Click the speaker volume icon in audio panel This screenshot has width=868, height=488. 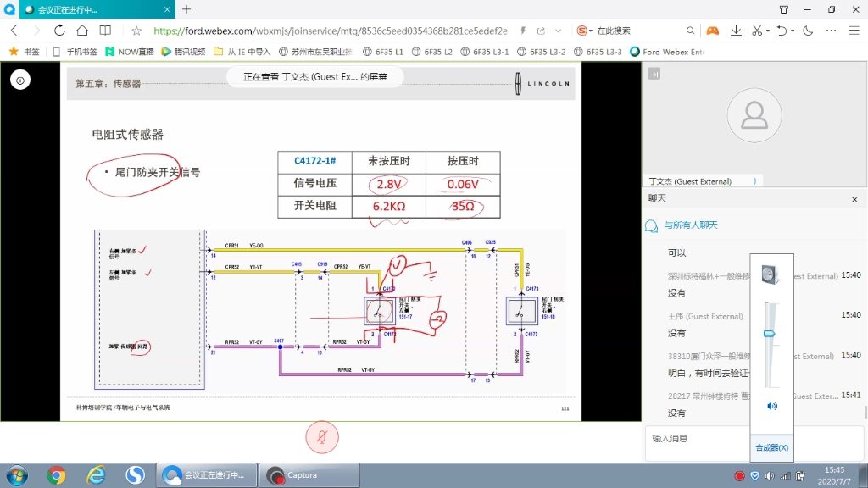click(772, 405)
